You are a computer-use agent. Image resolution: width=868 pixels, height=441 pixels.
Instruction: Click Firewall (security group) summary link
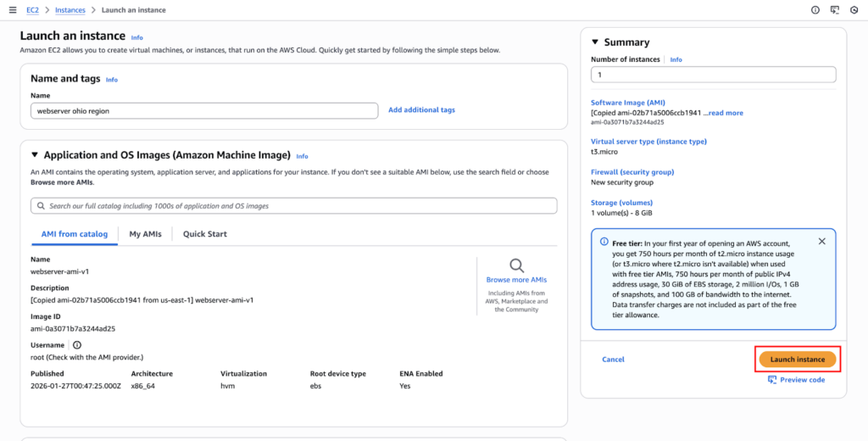pos(632,172)
